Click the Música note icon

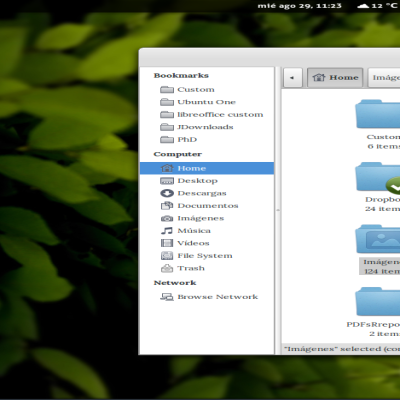tap(167, 231)
